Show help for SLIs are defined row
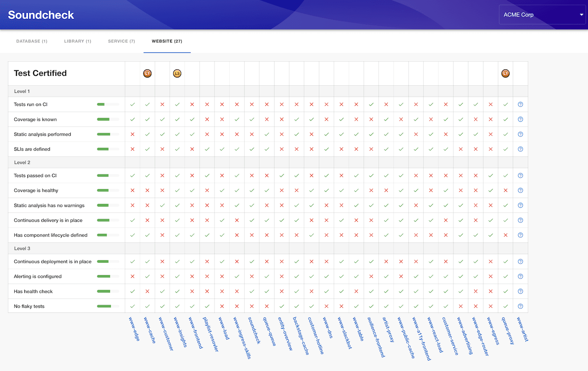588x371 pixels. tap(520, 149)
